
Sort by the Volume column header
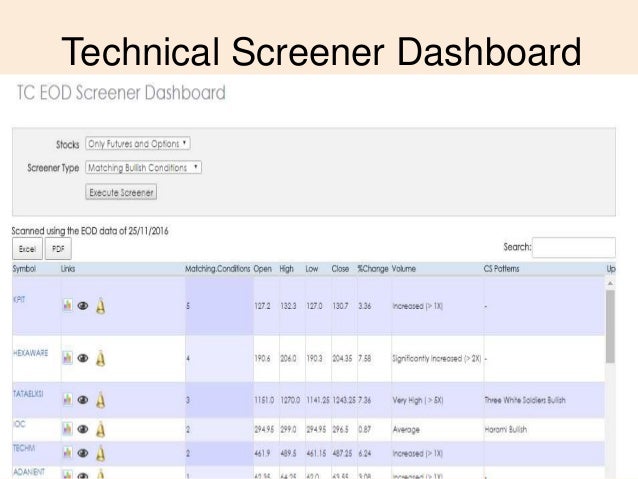coord(404,269)
